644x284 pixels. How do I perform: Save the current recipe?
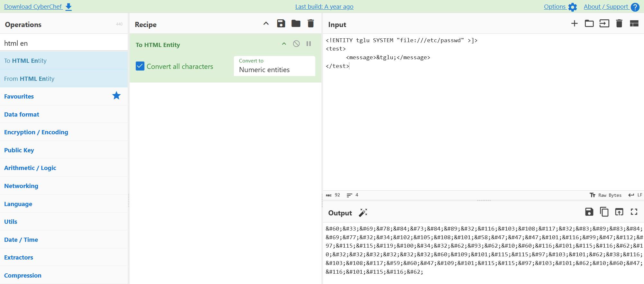tap(281, 24)
